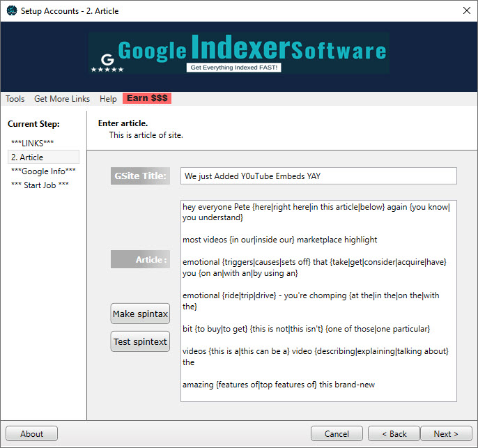Click the Earn $$$ menu item
This screenshot has height=448, width=478.
pyautogui.click(x=147, y=98)
